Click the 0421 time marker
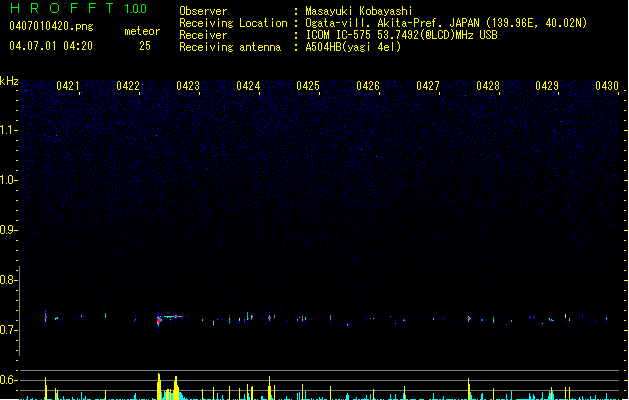The height and width of the screenshot is (400, 629). 68,86
